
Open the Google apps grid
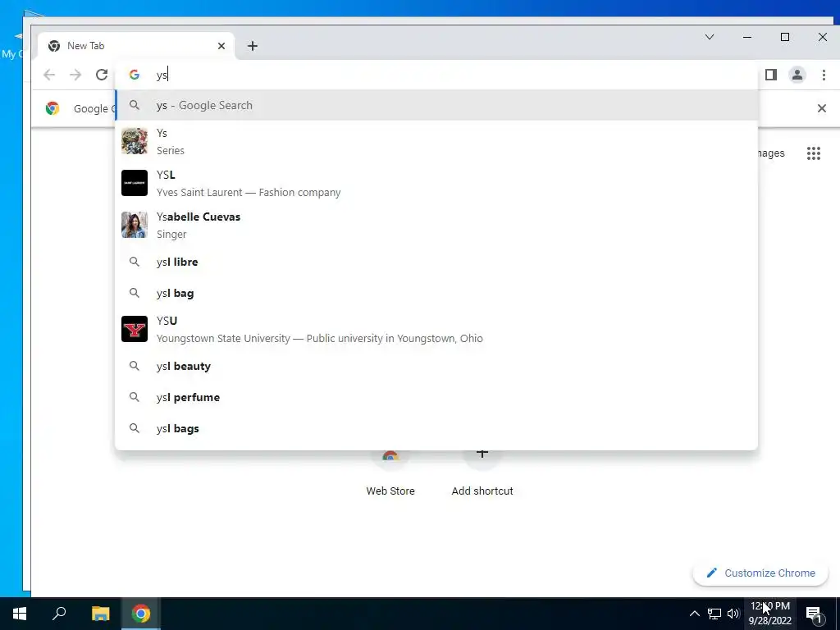[x=814, y=153]
